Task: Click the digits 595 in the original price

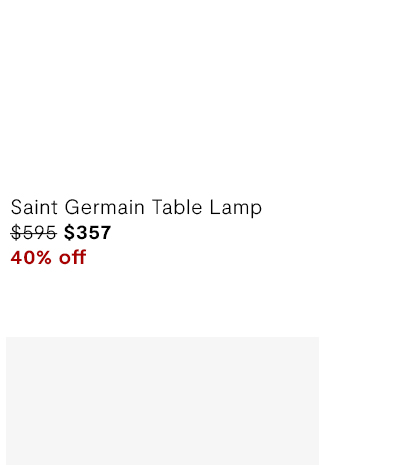Action: [x=39, y=232]
